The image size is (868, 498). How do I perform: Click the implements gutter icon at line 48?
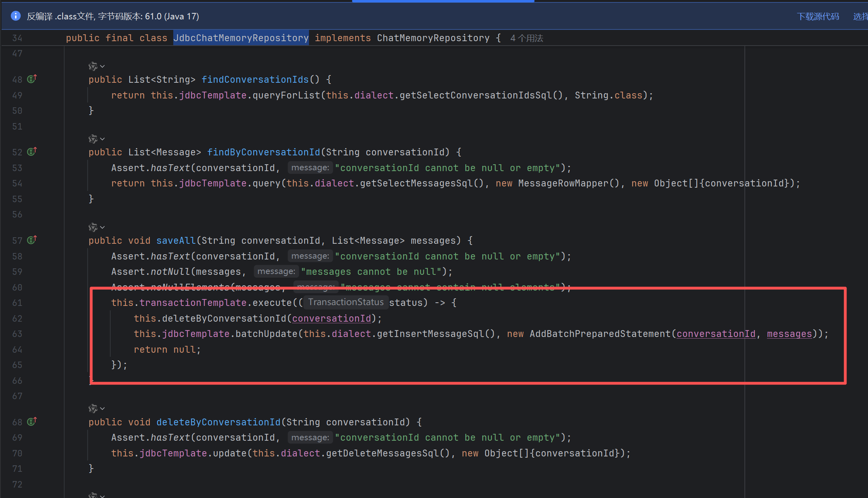pyautogui.click(x=32, y=79)
